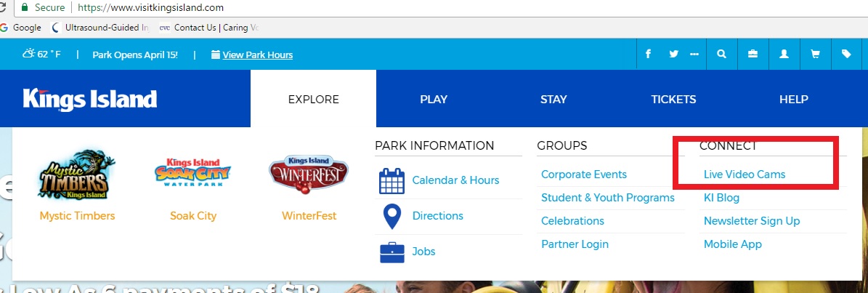868x293 pixels.
Task: Click the Kings Island logo
Action: (89, 100)
